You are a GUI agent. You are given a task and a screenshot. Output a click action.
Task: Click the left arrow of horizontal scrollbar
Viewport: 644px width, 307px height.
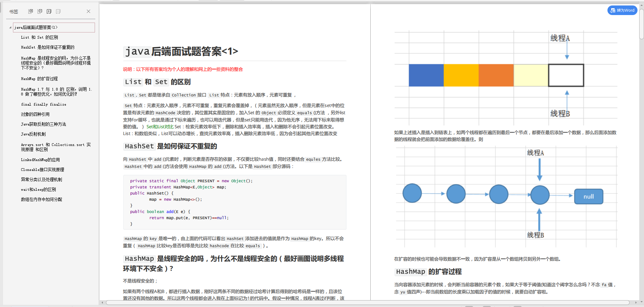coord(102,303)
